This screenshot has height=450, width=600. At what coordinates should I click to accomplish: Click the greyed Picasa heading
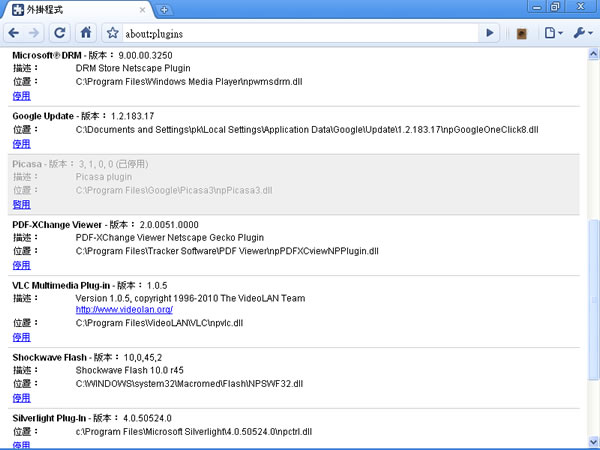pos(27,164)
